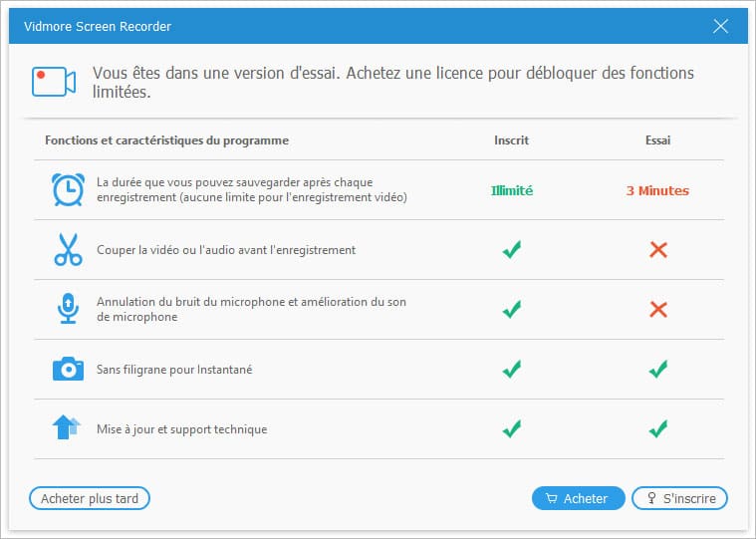Viewport: 756px width, 539px height.
Task: Click the blue update arrow icon
Action: [66, 427]
